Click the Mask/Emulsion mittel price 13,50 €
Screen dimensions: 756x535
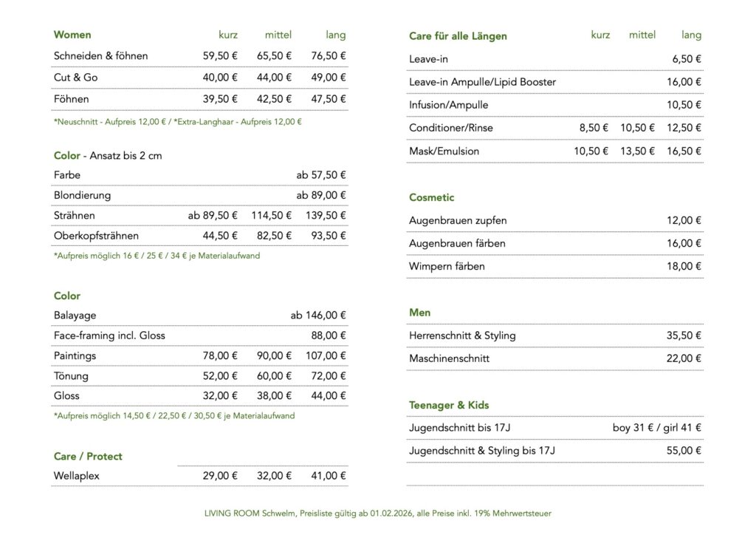pos(637,151)
